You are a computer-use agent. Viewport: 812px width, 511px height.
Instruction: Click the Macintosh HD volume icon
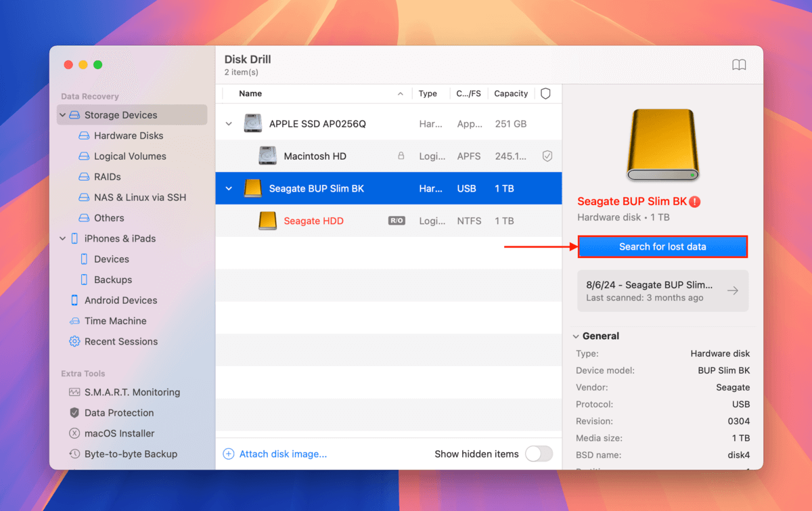(267, 156)
